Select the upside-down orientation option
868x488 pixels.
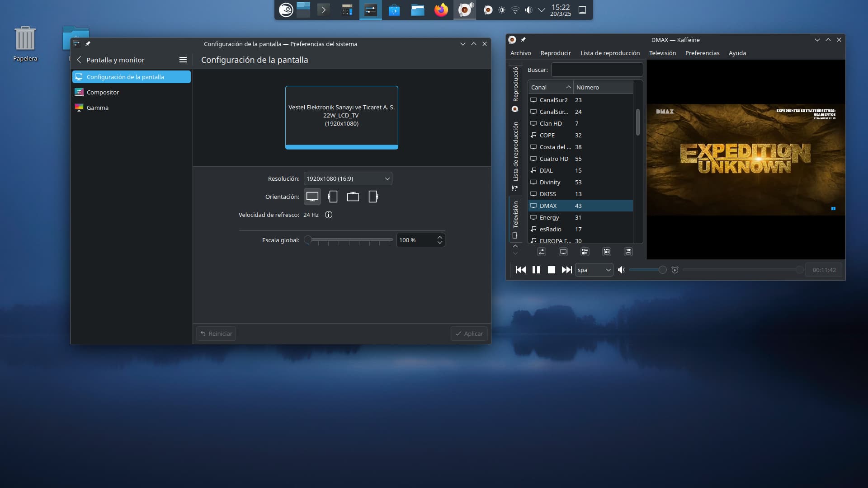pyautogui.click(x=353, y=197)
